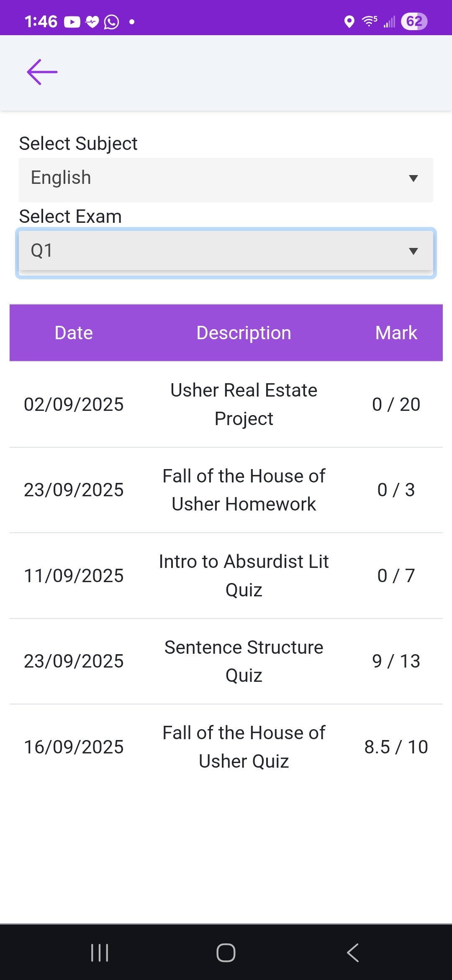This screenshot has height=980, width=452.
Task: Click the English dropdown arrow
Action: [x=413, y=179]
